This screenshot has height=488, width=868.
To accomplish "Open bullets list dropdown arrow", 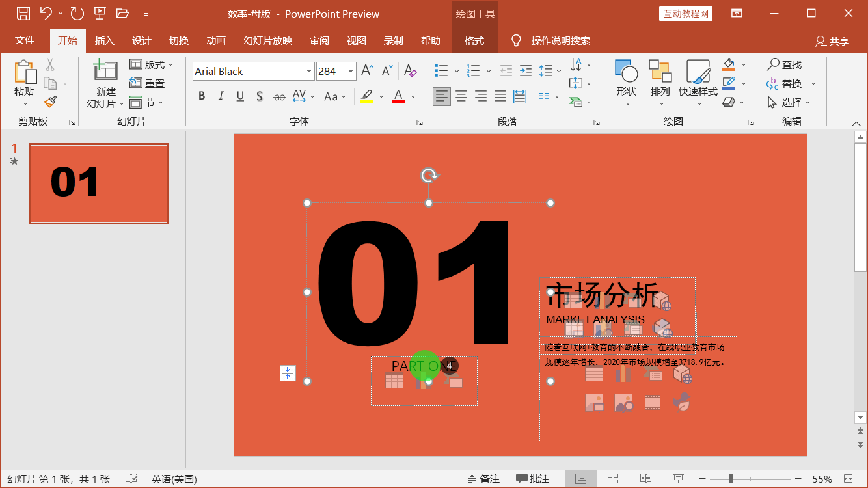I will coord(457,71).
